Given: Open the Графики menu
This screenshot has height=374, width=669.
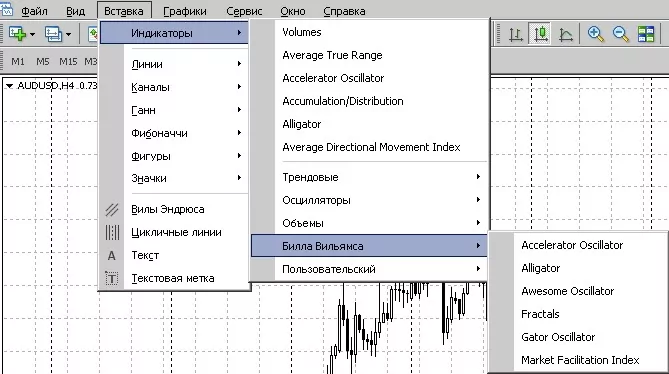Looking at the screenshot, I should point(185,11).
